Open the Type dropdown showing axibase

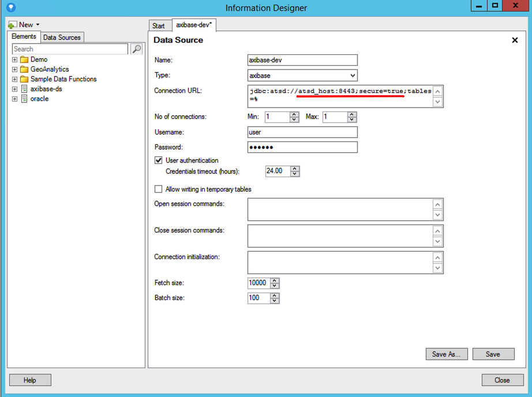click(x=302, y=76)
